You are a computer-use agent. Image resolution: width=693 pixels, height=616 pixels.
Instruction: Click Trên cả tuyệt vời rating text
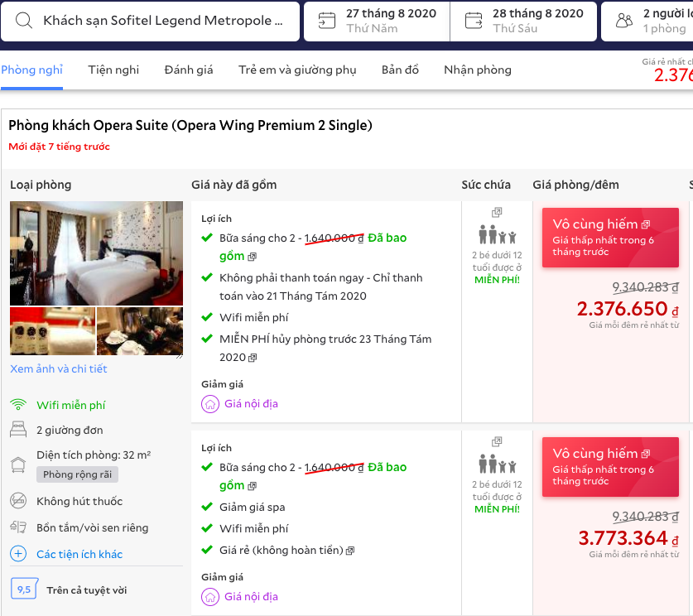[x=87, y=590]
